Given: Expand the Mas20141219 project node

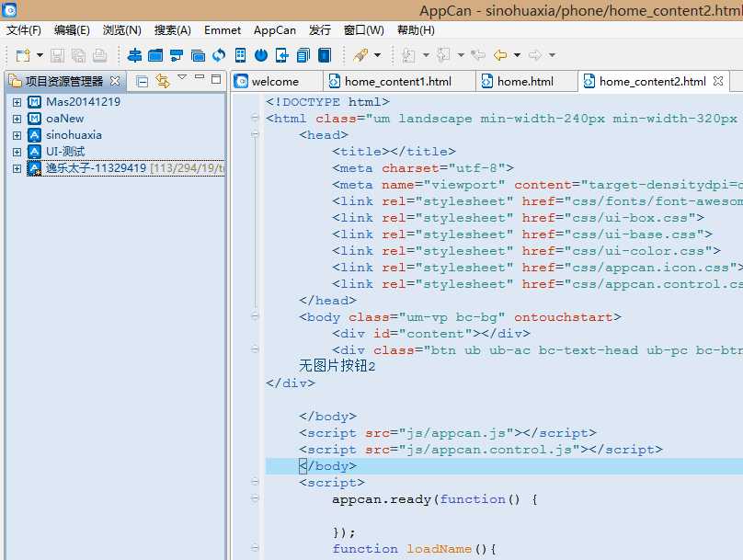Looking at the screenshot, I should (x=17, y=102).
